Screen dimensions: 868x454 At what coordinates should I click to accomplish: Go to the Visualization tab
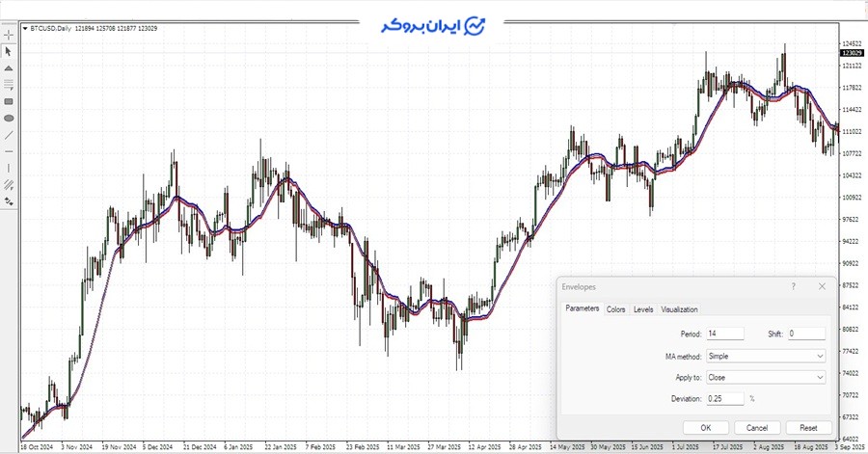click(x=679, y=309)
